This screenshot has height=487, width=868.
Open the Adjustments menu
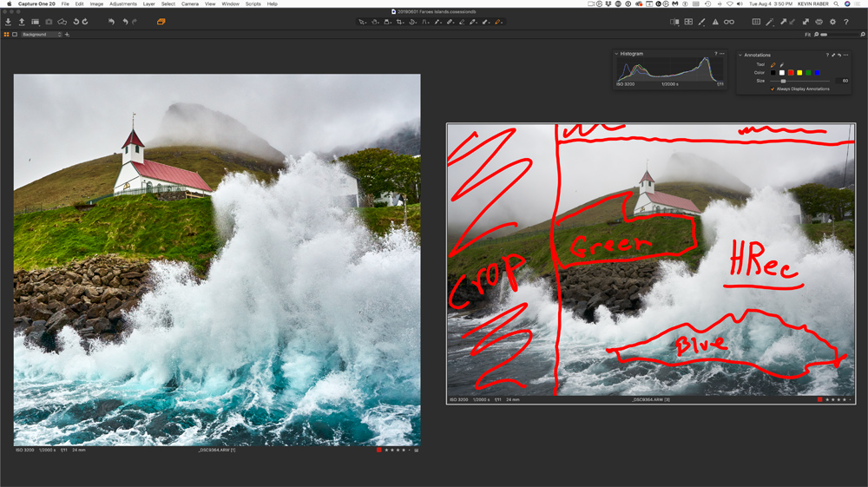122,3
